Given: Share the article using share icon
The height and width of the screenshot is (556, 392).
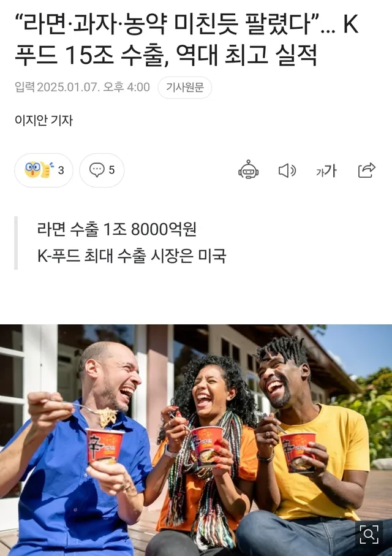Looking at the screenshot, I should point(366,170).
